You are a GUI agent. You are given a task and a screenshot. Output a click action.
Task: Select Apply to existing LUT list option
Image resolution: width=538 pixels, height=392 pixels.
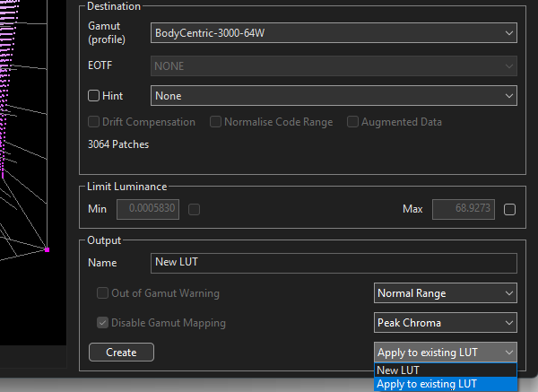click(446, 384)
